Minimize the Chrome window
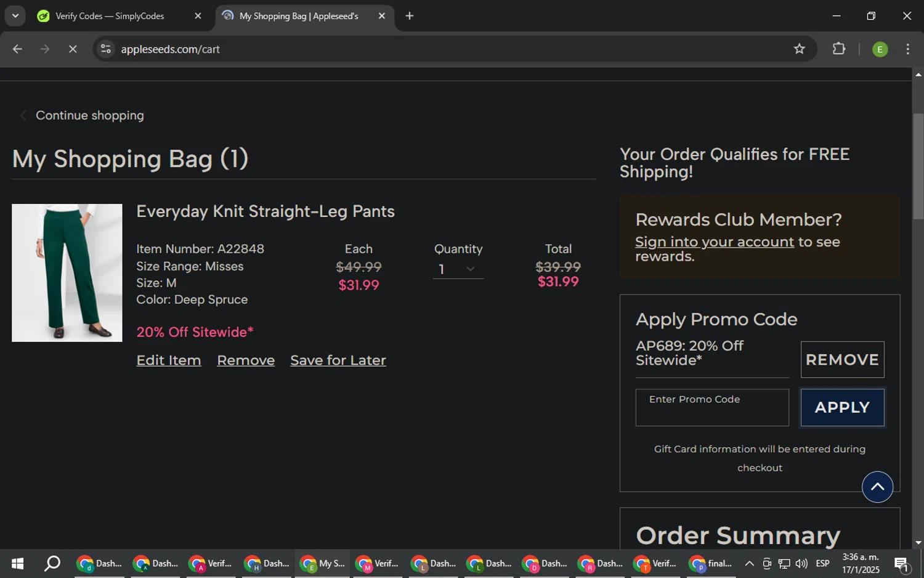The image size is (924, 578). [837, 16]
